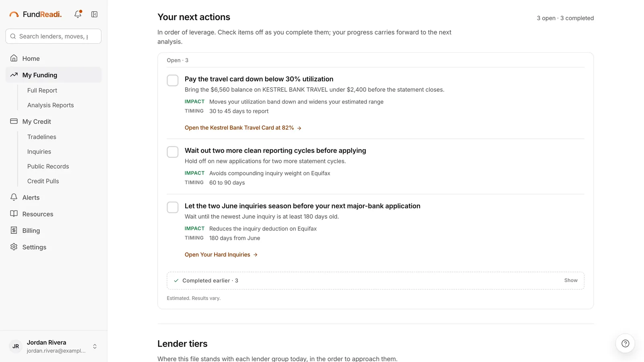Viewport: 644px width, 362px height.
Task: Click arrow next to Kestrel Bank Travel Card link
Action: [x=299, y=128]
